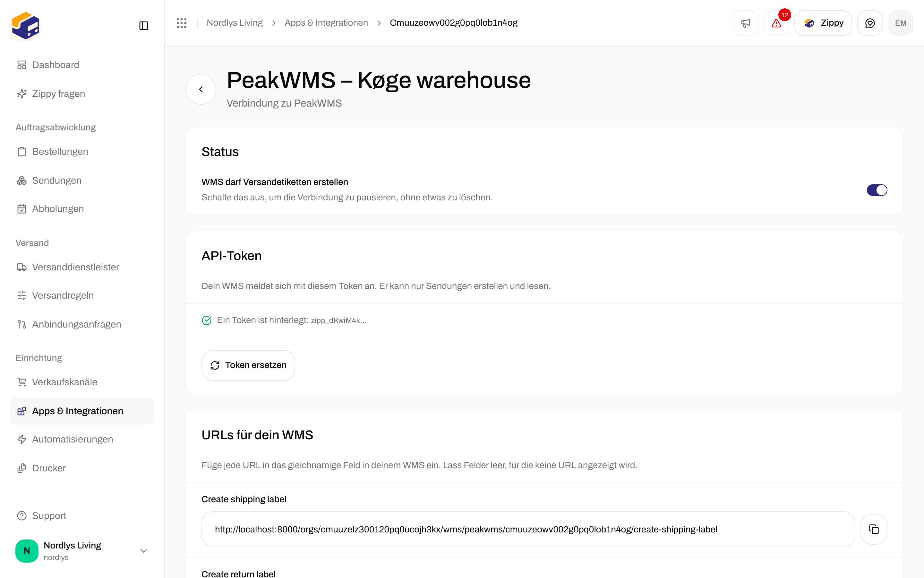924x578 pixels.
Task: Toggle WMS darf Versandetiketten erstellen switch
Action: coord(877,190)
